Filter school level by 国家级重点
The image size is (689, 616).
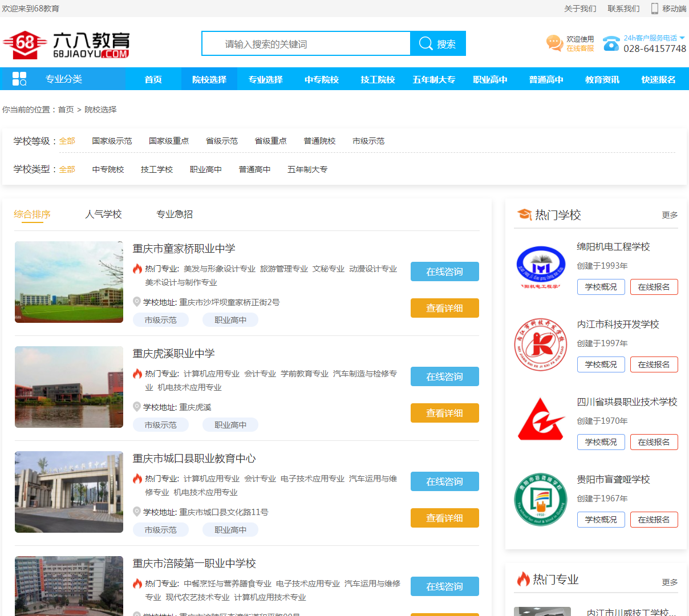coord(169,141)
